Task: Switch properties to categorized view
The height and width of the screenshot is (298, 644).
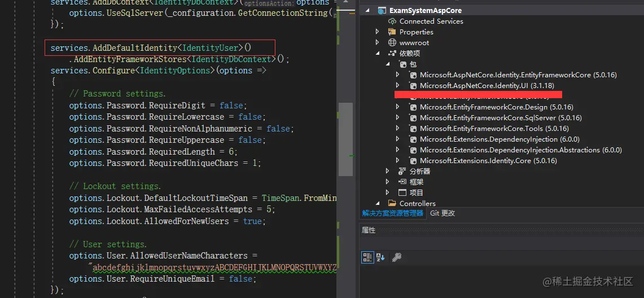Action: click(367, 257)
